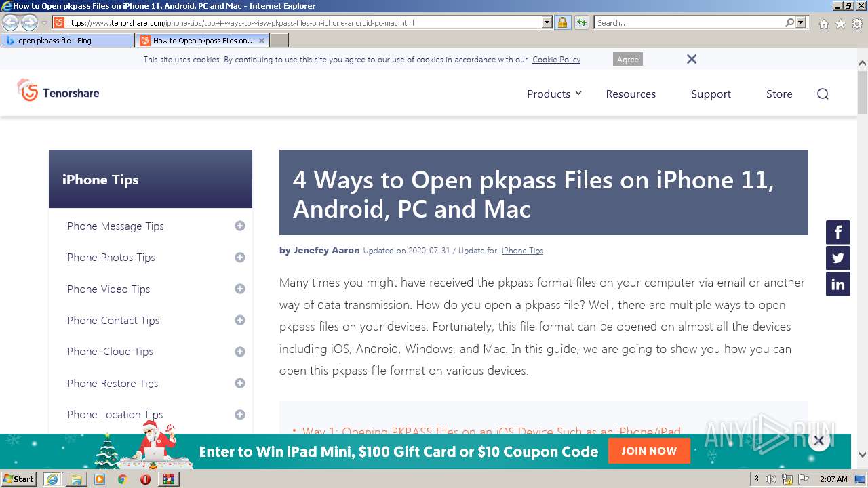Screen dimensions: 868x488
Task: Dismiss the promo banner with its X
Action: tap(818, 441)
